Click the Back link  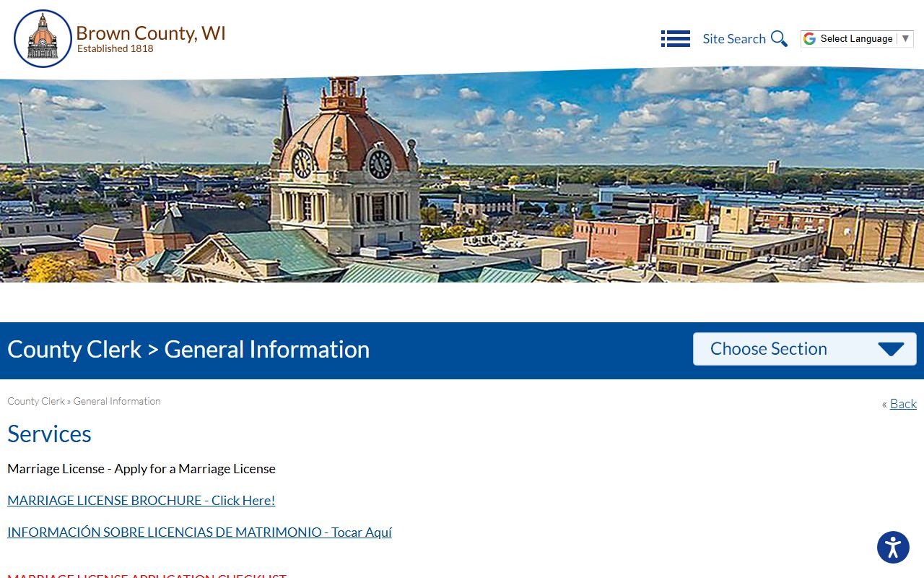click(903, 404)
